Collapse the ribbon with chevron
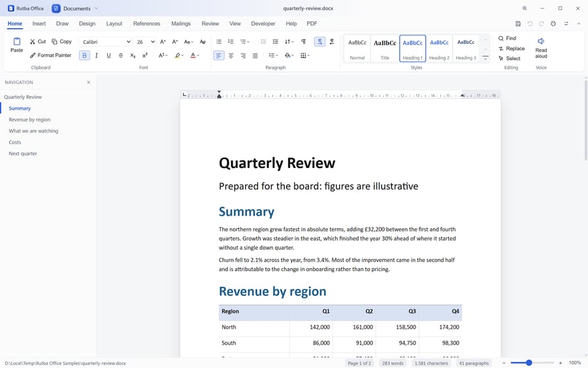 pyautogui.click(x=579, y=24)
